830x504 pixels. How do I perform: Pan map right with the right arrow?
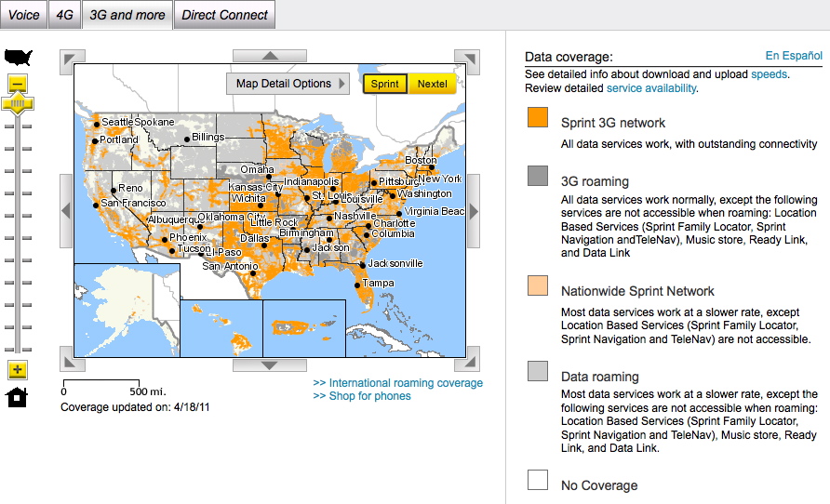click(474, 211)
